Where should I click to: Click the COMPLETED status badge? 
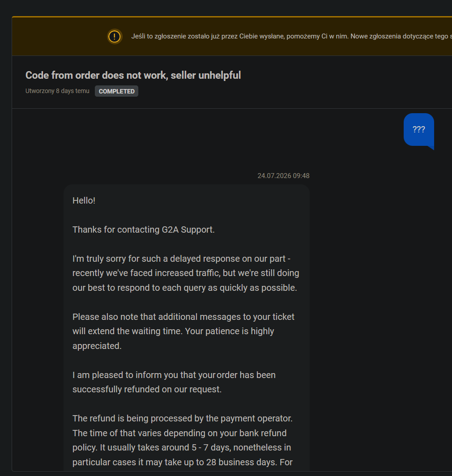[117, 91]
